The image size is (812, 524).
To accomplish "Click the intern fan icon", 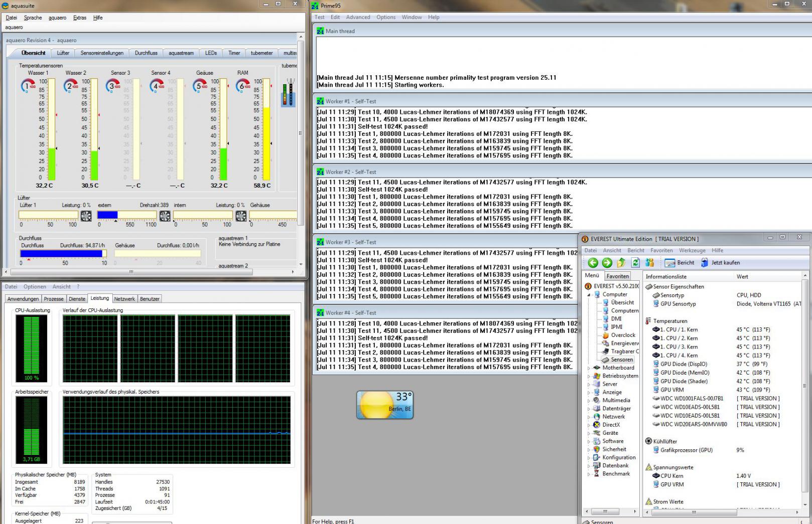I will click(241, 216).
